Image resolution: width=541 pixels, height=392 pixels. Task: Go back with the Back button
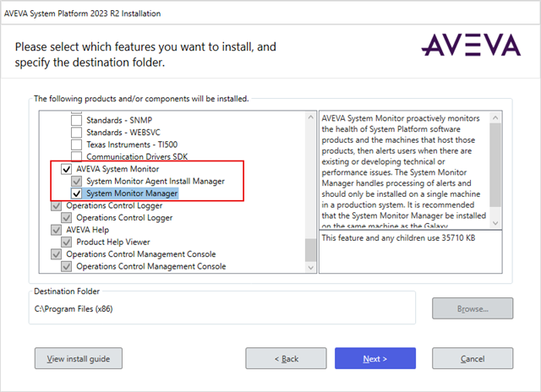(286, 358)
